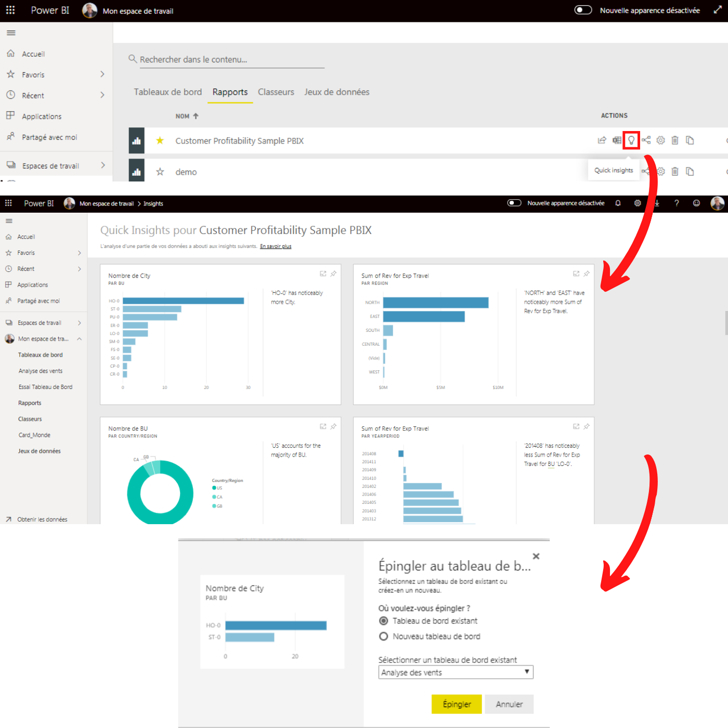Screen dimensions: 728x728
Task: Expand Récent chevron in top navigation
Action: tap(102, 95)
